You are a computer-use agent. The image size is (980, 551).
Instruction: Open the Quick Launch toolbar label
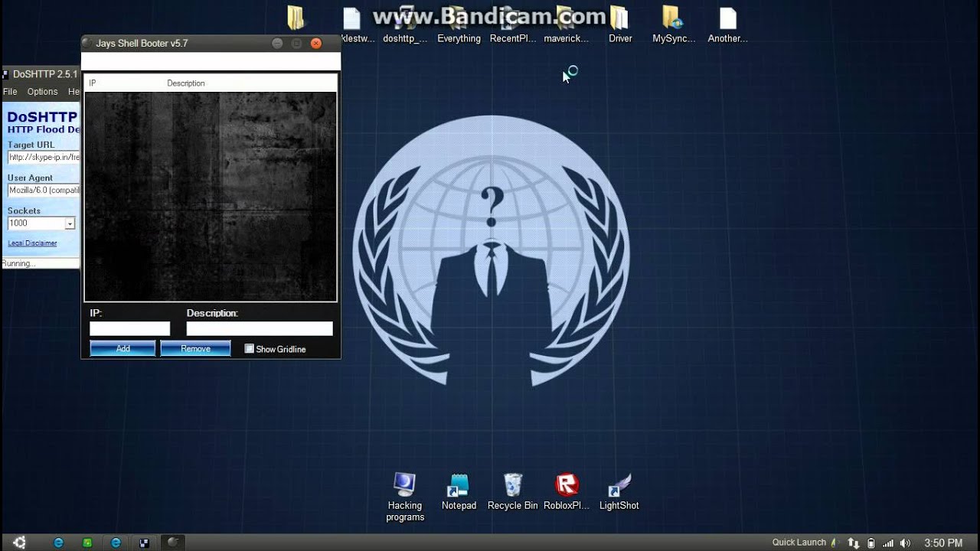[x=799, y=543]
